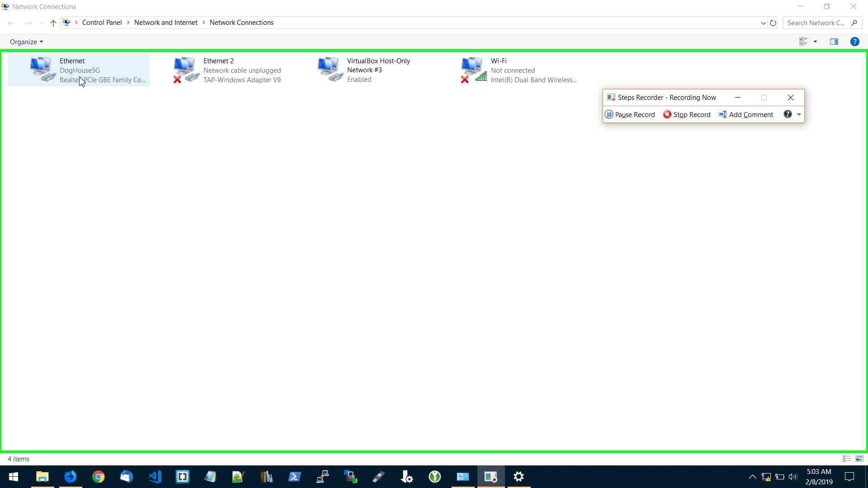Screen dimensions: 868x488
Task: Select the Wi-Fi adapter icon
Action: click(473, 70)
